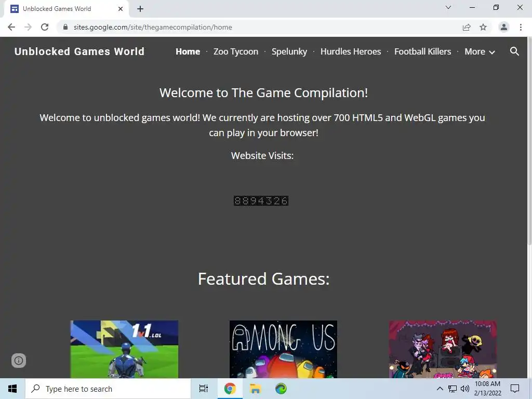
Task: Open the Spelunky page
Action: (x=289, y=51)
